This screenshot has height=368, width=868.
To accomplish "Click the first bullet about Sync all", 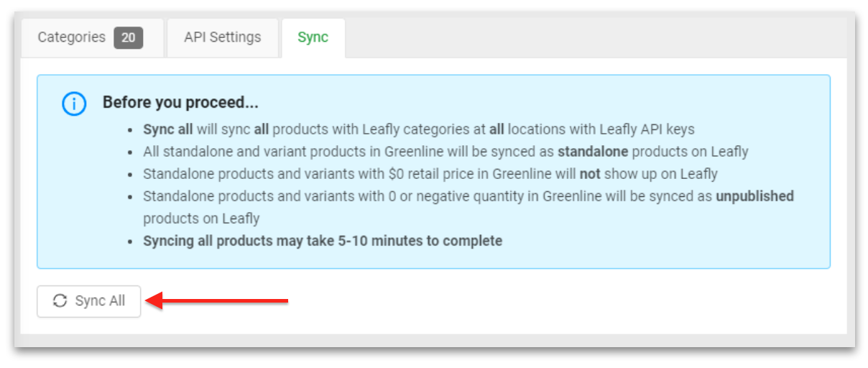I will point(418,129).
